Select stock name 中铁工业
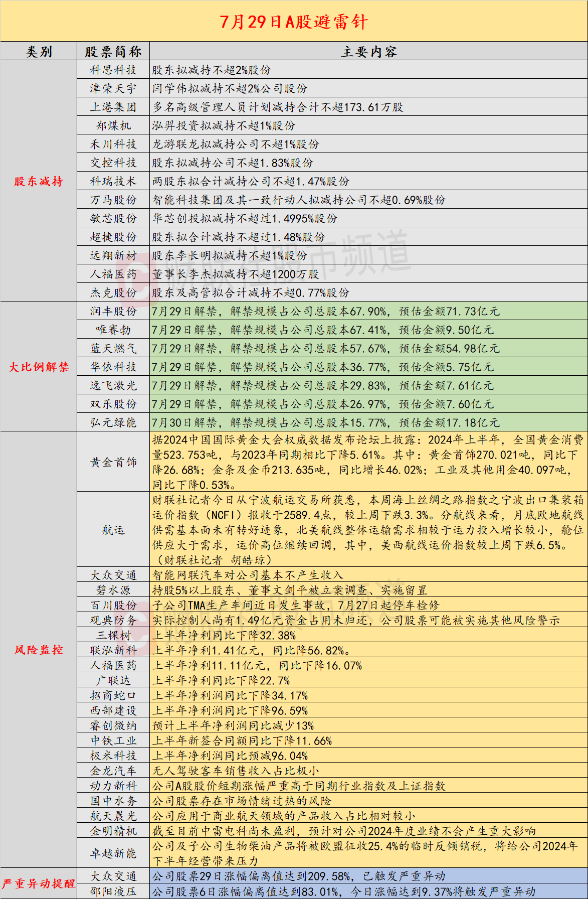Screen dimensions: 588x899 (113, 740)
